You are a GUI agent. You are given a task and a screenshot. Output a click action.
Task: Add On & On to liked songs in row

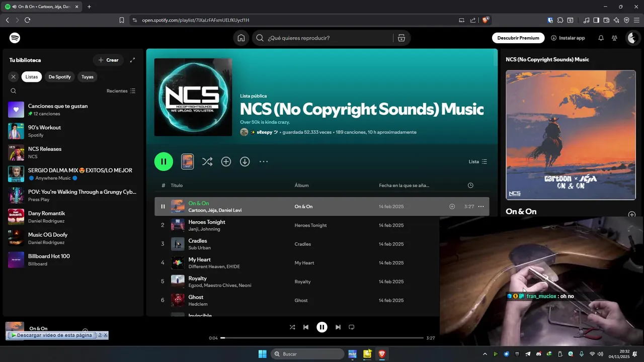452,207
